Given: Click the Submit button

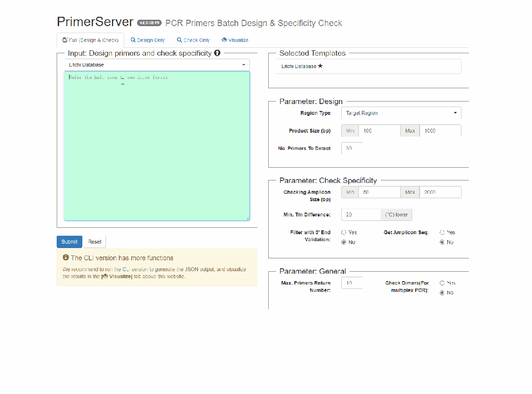Looking at the screenshot, I should click(70, 242).
